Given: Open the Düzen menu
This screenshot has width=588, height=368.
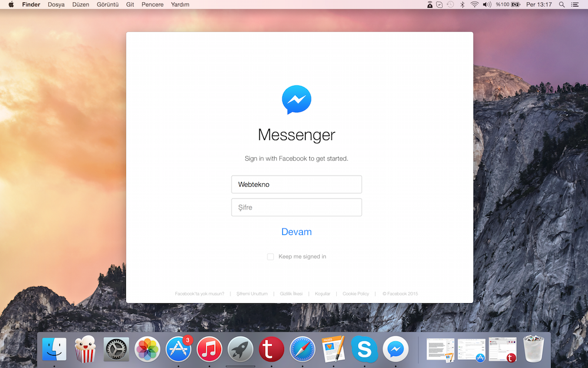Looking at the screenshot, I should click(81, 5).
